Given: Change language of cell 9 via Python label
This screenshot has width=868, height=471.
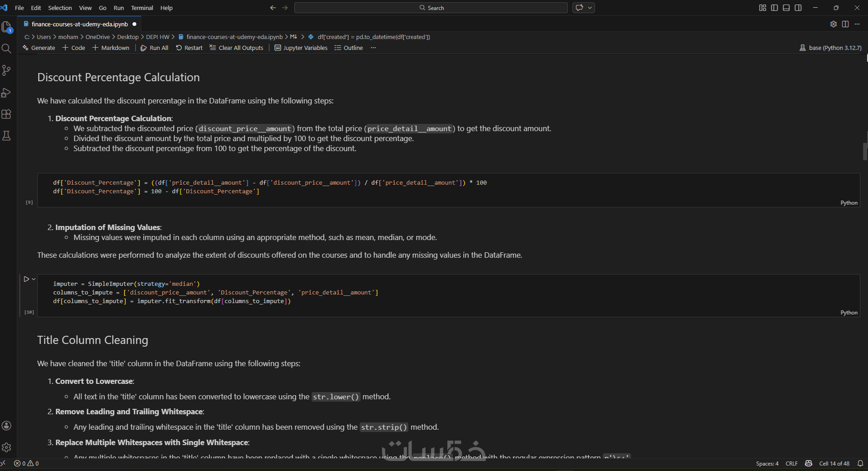Looking at the screenshot, I should point(849,203).
